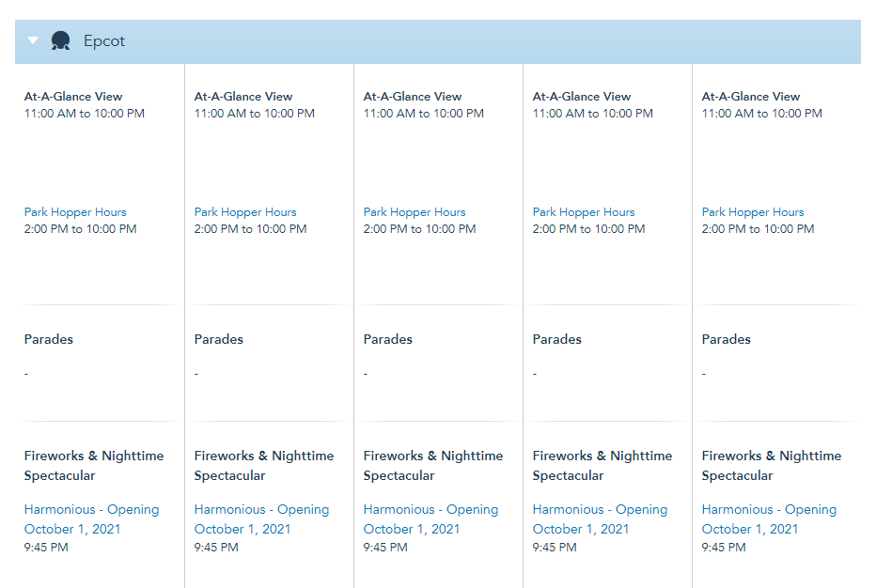Select At-A-Glance View heading in fifth column

pyautogui.click(x=751, y=96)
